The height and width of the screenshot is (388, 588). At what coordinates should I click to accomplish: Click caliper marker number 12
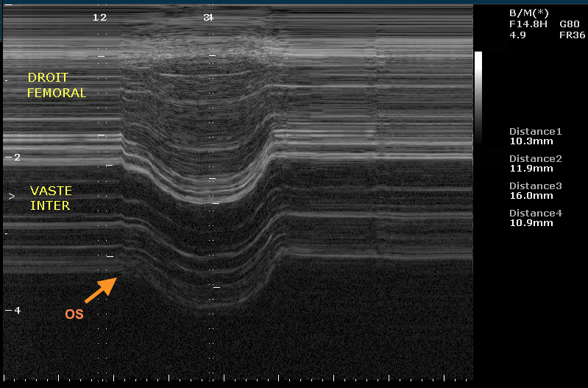click(x=100, y=17)
